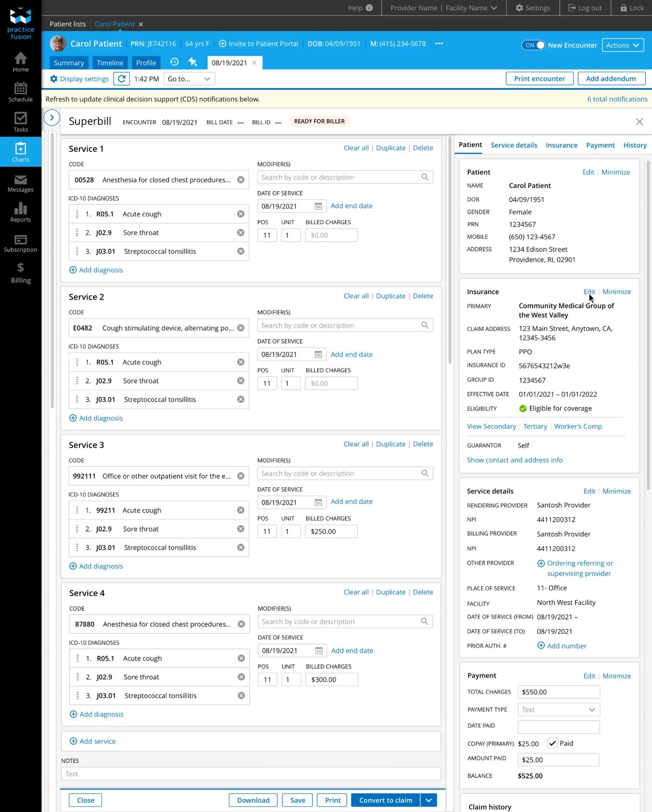652x812 pixels.
Task: Expand the collapsed left panel chevron
Action: coord(52,118)
